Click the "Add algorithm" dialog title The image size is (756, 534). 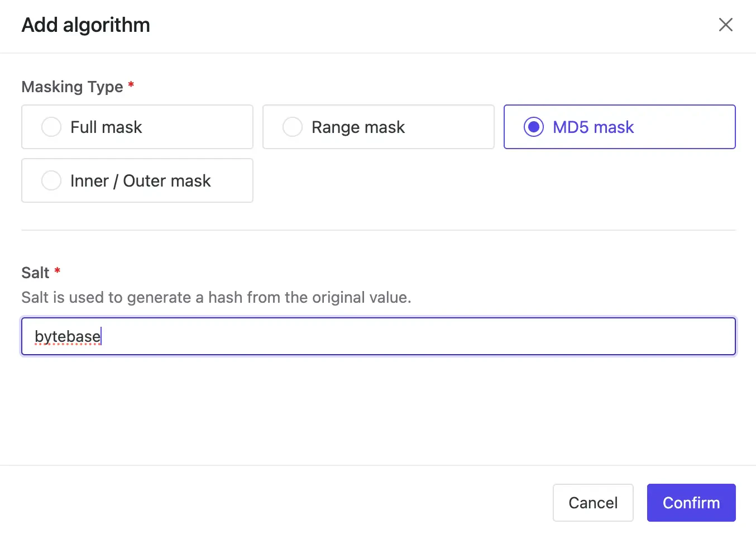[85, 25]
